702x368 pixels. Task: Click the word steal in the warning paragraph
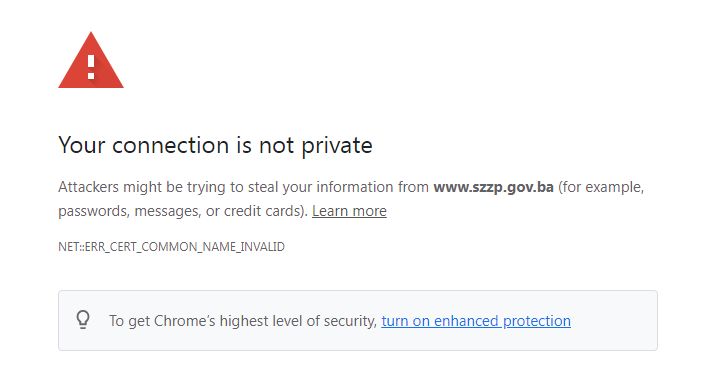point(263,187)
